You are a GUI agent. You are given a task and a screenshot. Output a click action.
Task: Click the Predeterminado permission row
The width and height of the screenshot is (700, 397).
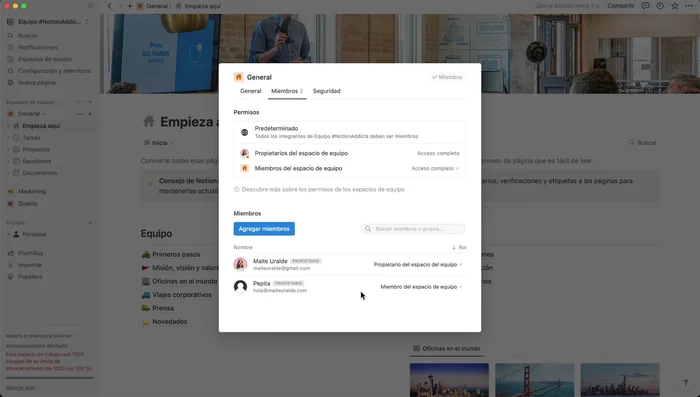coord(350,132)
